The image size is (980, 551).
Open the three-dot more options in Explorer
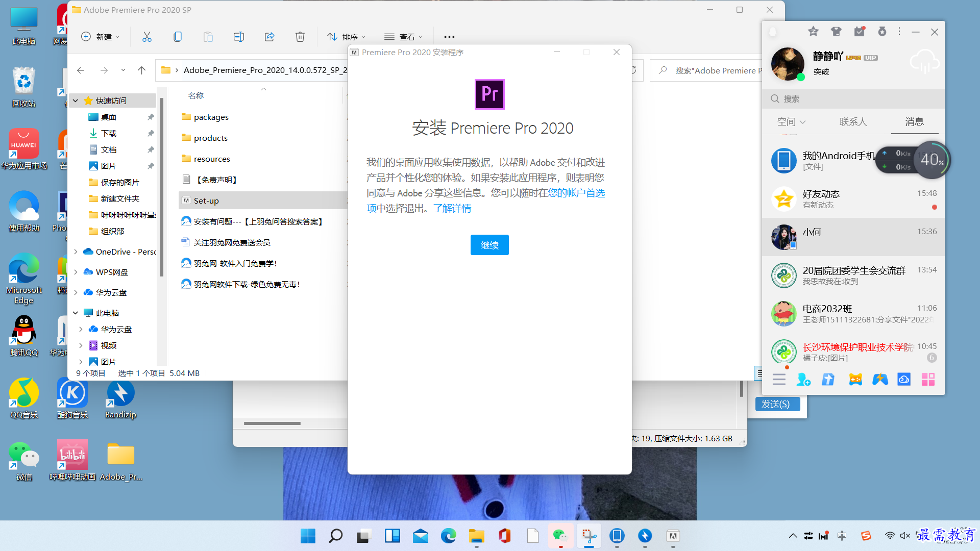click(449, 37)
